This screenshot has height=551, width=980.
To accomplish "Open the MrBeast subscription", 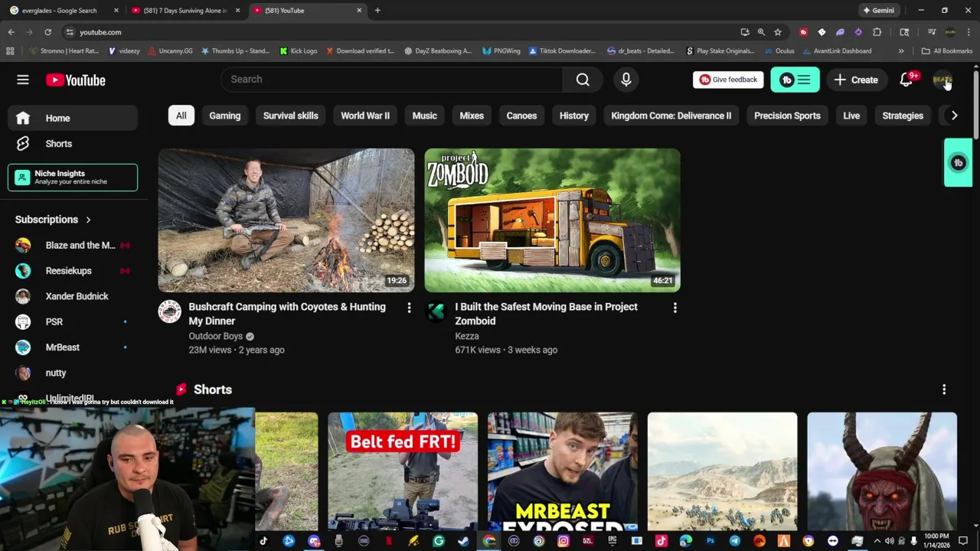I will [73, 347].
